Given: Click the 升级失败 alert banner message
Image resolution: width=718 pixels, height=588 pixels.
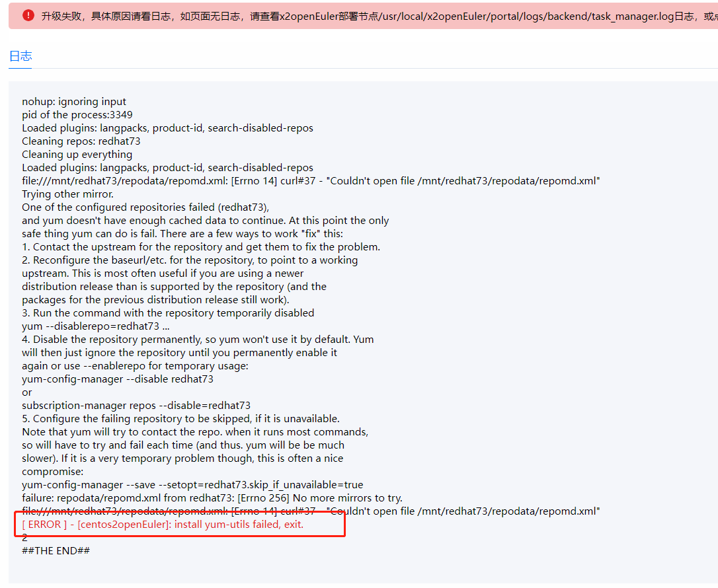Looking at the screenshot, I should point(379,17).
